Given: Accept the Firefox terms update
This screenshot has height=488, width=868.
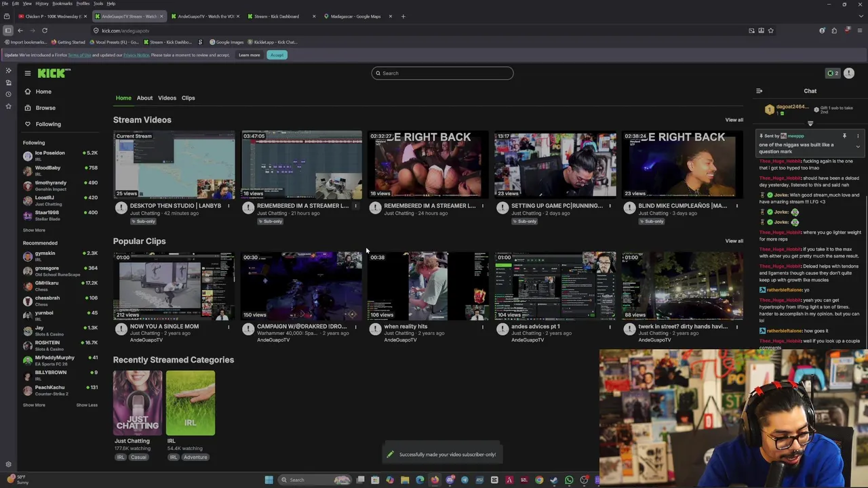Looking at the screenshot, I should [277, 55].
